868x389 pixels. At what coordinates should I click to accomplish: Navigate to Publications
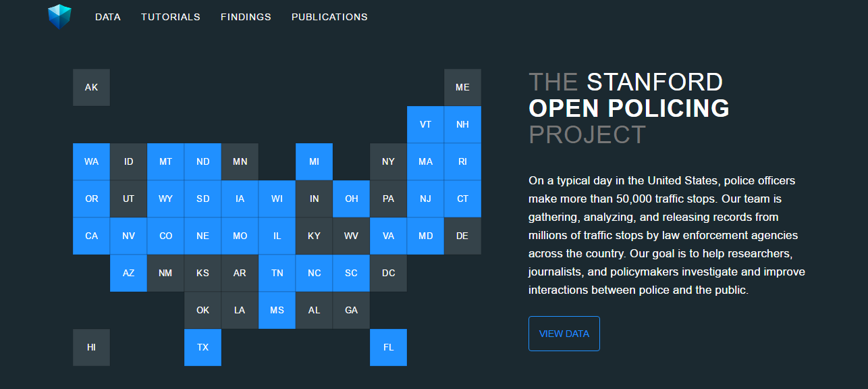pyautogui.click(x=329, y=17)
